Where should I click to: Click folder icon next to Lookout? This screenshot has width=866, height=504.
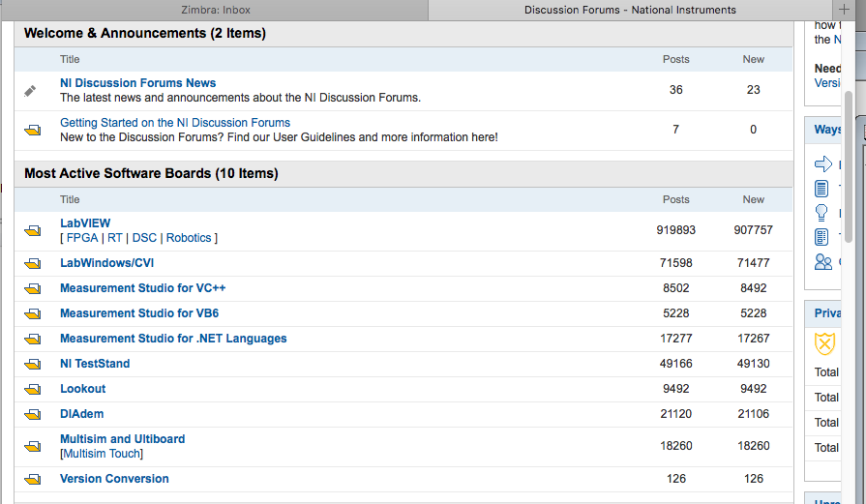click(x=33, y=390)
